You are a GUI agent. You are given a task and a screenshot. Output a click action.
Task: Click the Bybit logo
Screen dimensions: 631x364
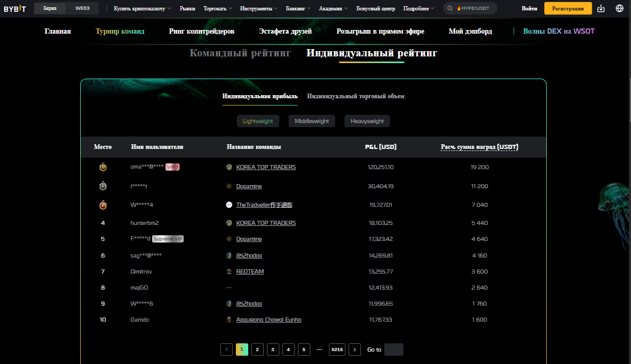(15, 8)
